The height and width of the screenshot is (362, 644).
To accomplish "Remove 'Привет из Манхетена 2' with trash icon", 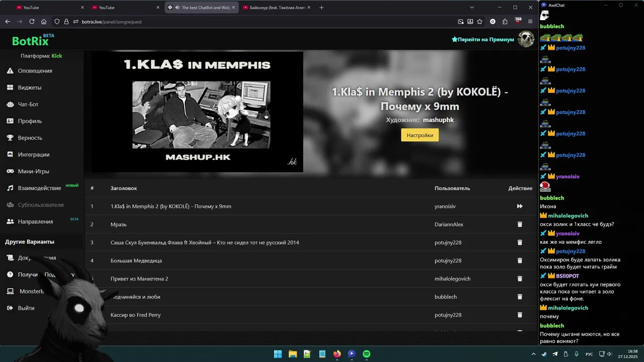I will coord(520,279).
